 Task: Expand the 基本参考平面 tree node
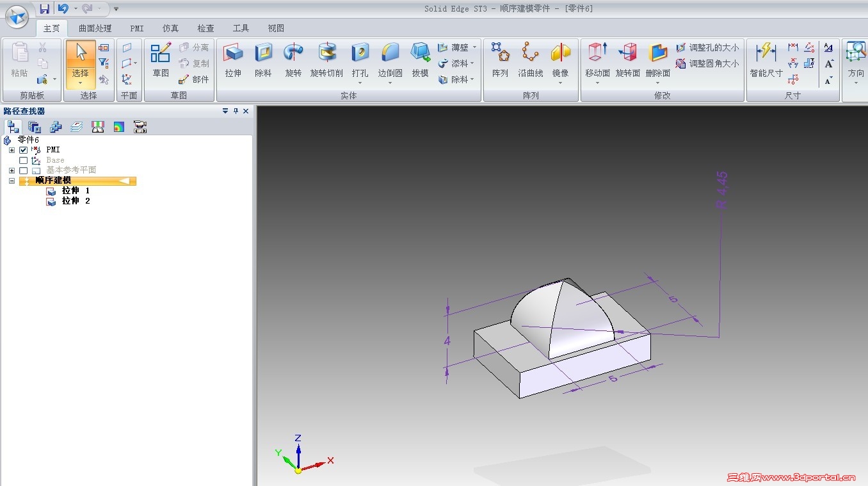click(12, 170)
